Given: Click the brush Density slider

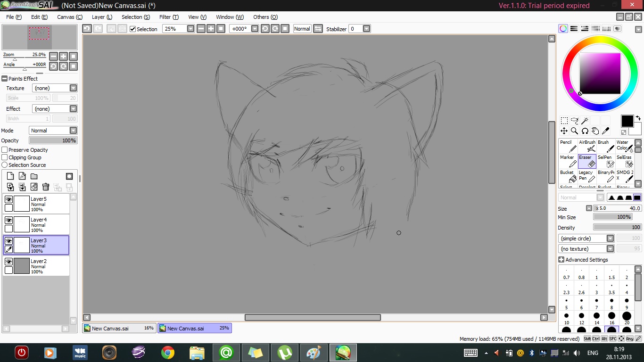Looking at the screenshot, I should (x=618, y=227).
